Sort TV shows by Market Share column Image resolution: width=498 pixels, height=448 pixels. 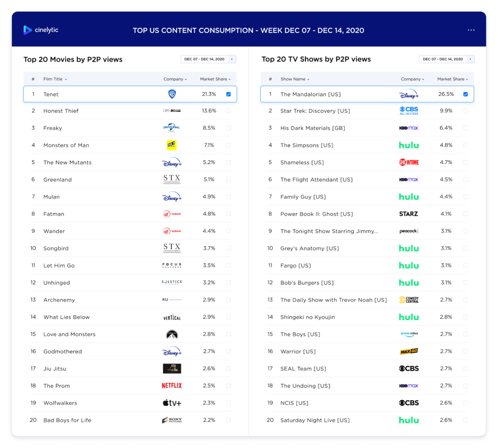pyautogui.click(x=453, y=79)
